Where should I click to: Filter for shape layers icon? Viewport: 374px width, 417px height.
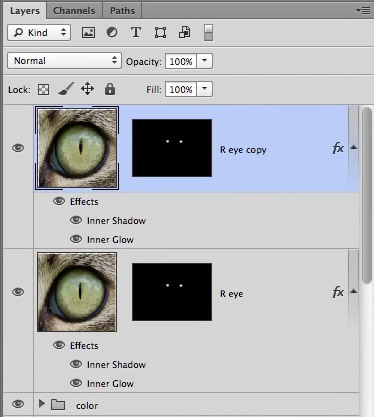click(x=160, y=33)
